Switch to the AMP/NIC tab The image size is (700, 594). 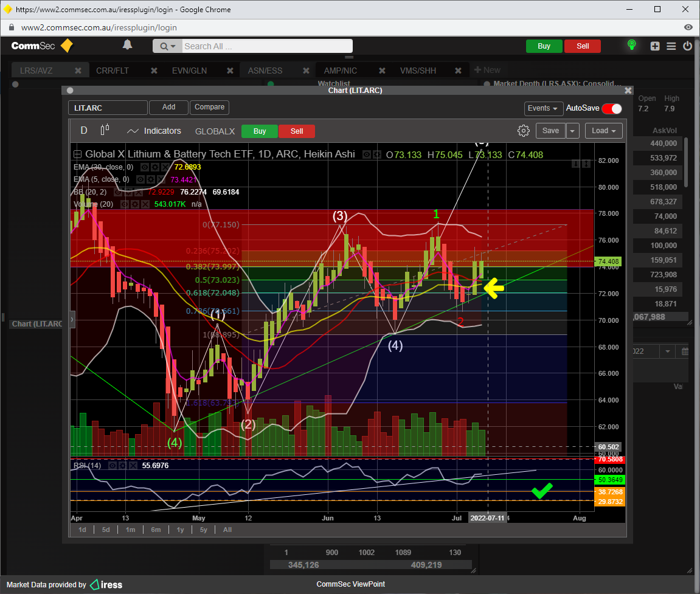pyautogui.click(x=341, y=71)
